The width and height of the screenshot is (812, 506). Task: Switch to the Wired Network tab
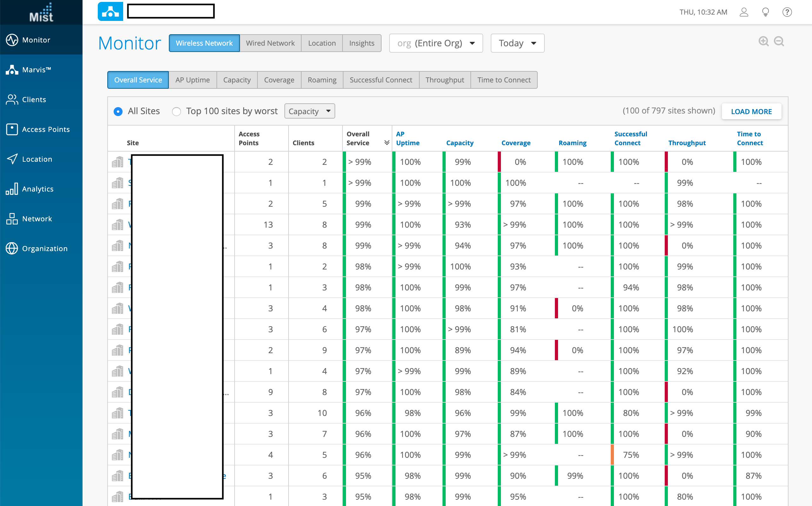click(x=270, y=43)
